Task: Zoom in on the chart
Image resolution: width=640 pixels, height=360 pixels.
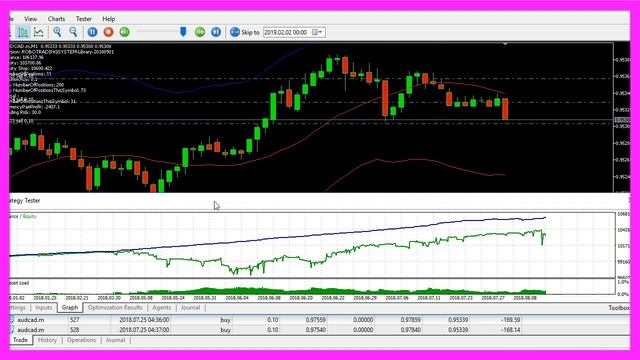Action: (57, 32)
